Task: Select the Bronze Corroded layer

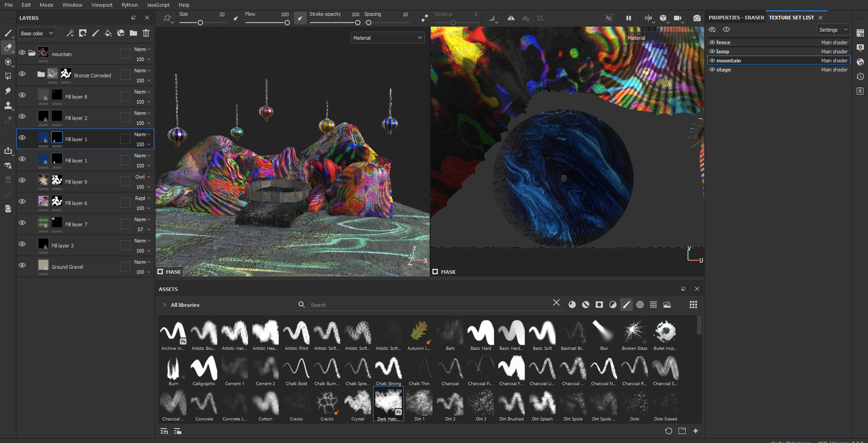Action: 92,75
